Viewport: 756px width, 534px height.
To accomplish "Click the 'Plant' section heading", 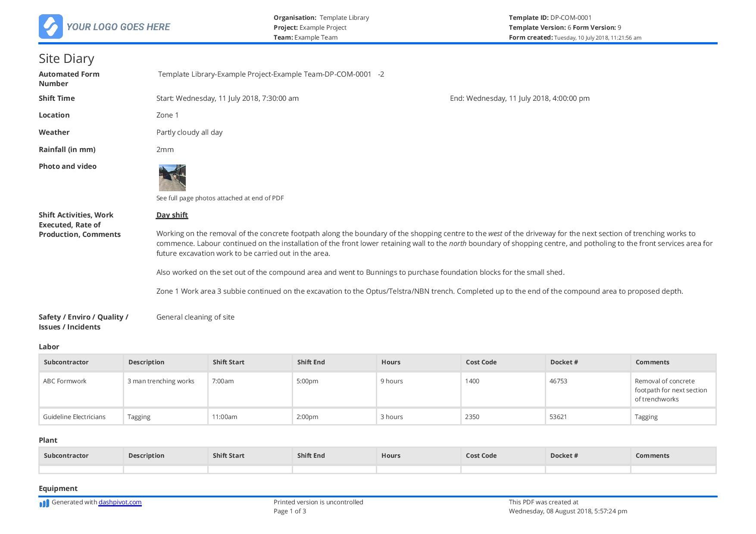I will coord(48,440).
